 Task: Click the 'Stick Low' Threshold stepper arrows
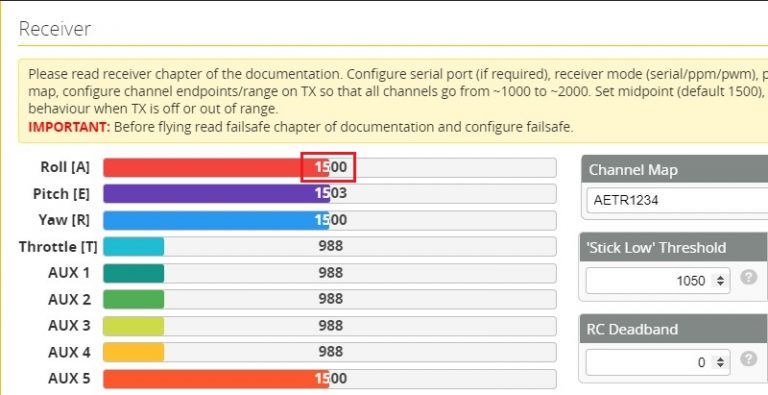[720, 281]
